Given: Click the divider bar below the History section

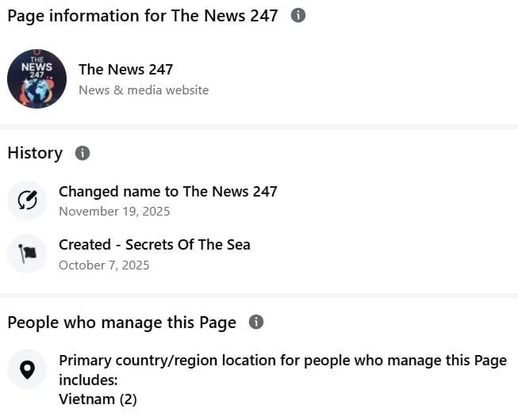Looking at the screenshot, I should 259,296.
